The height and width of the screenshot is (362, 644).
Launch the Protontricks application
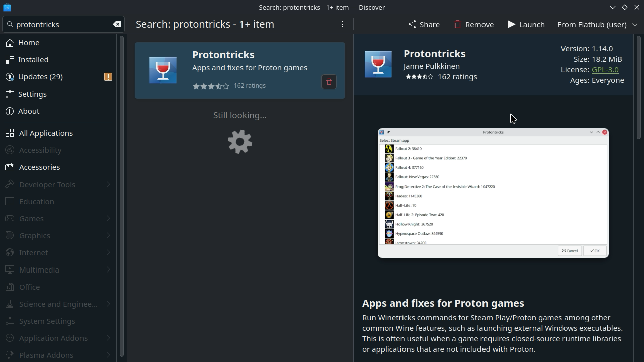click(x=526, y=24)
